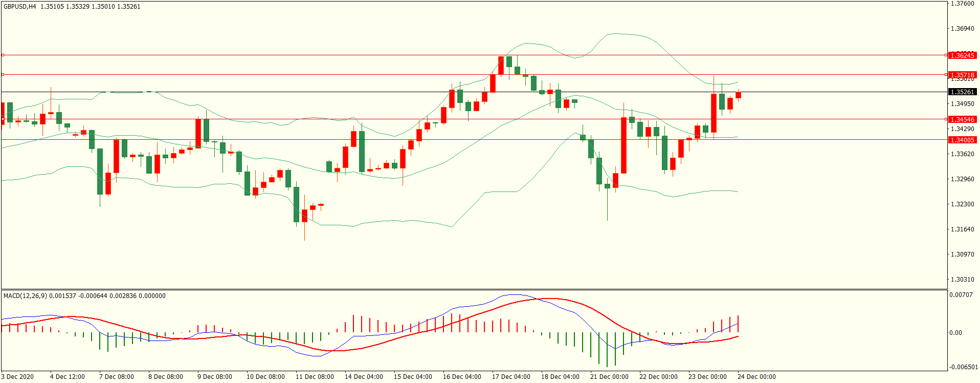Select the horizontal line drawn at 1.34005

474,139
